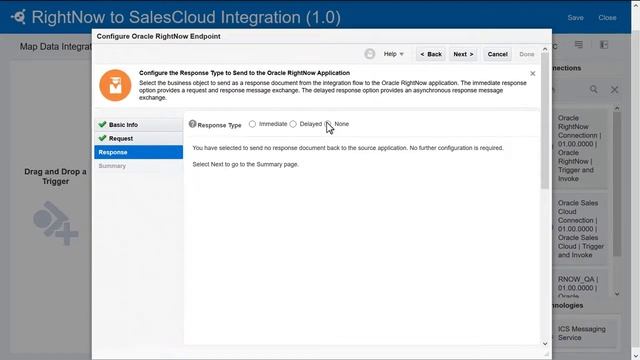Image resolution: width=640 pixels, height=360 pixels.
Task: Open the Request wizard step
Action: 139,138
